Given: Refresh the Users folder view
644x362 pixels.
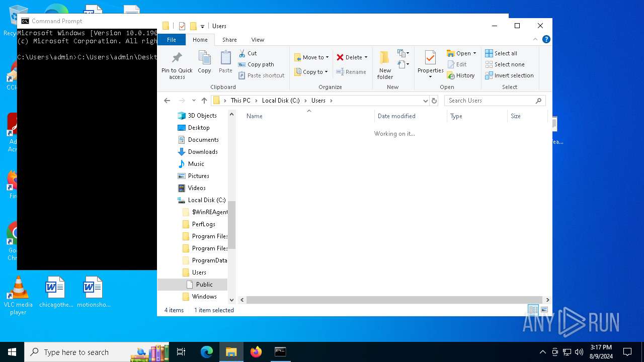Looking at the screenshot, I should click(434, 101).
